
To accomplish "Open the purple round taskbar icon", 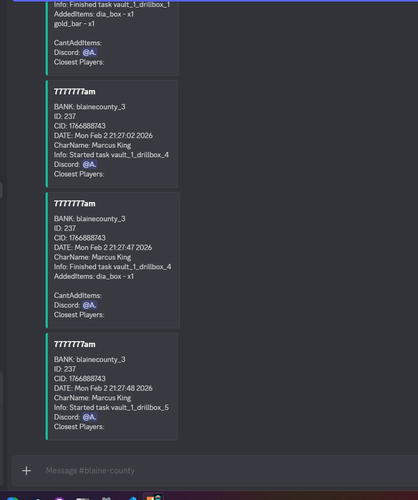I will tap(59, 498).
